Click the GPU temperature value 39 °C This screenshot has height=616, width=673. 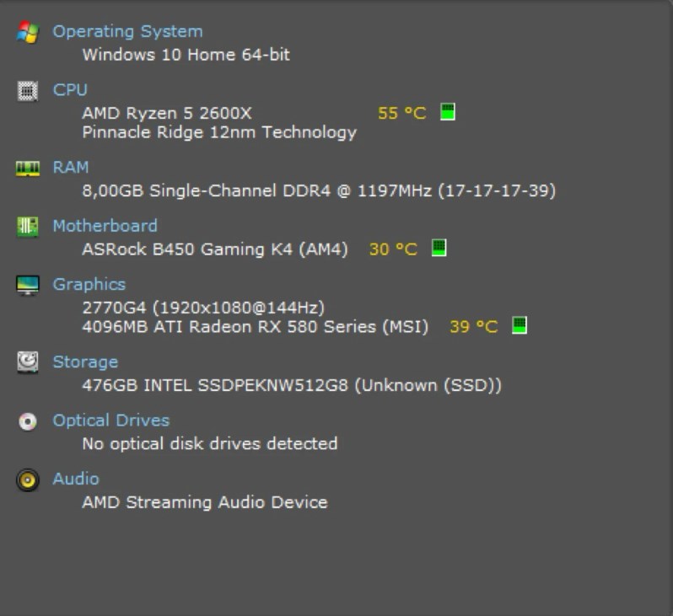(474, 327)
